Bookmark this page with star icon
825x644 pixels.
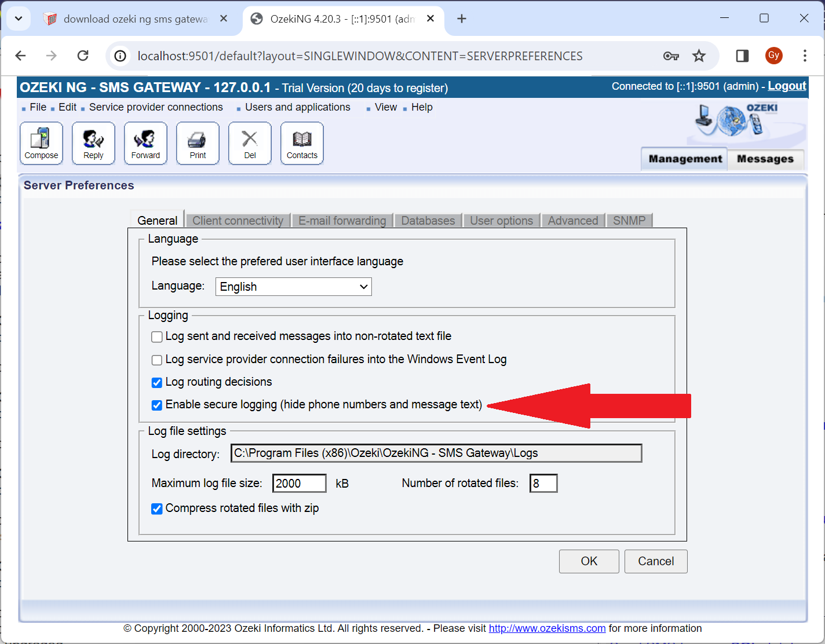pyautogui.click(x=699, y=56)
